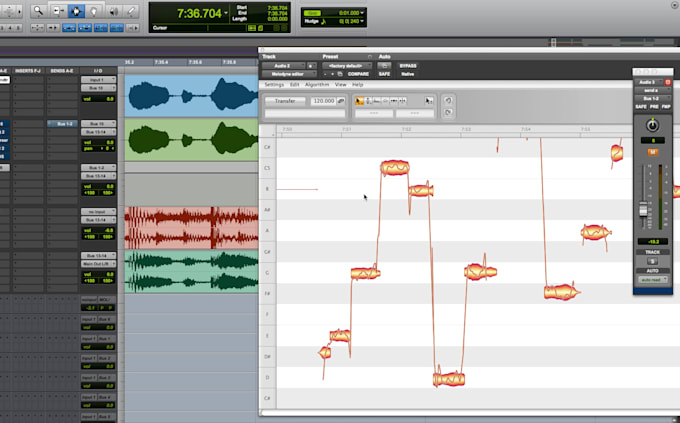Select Melodyne amplitude tool

point(385,101)
